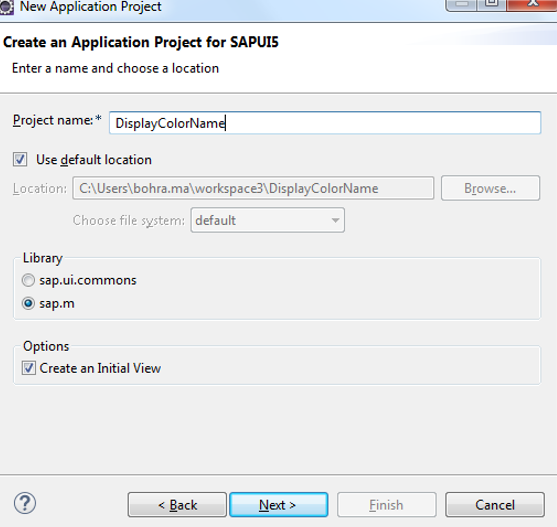This screenshot has height=527, width=557.
Task: Click the Use default location label text
Action: coord(94,160)
